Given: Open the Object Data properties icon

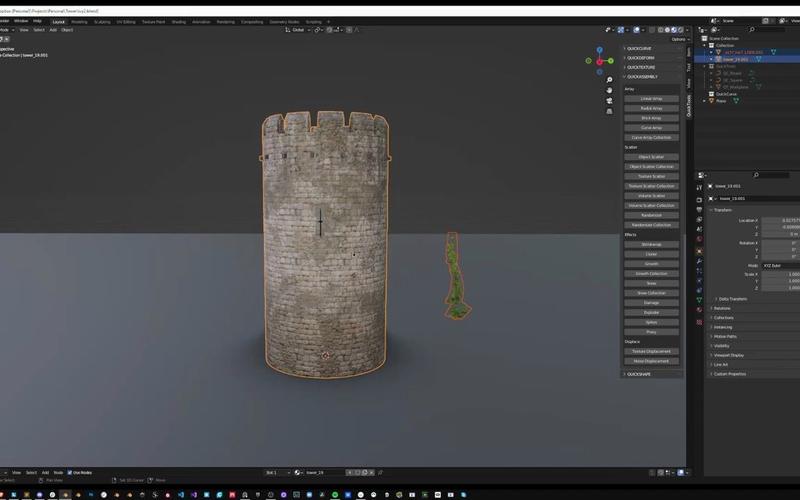Looking at the screenshot, I should point(699,300).
